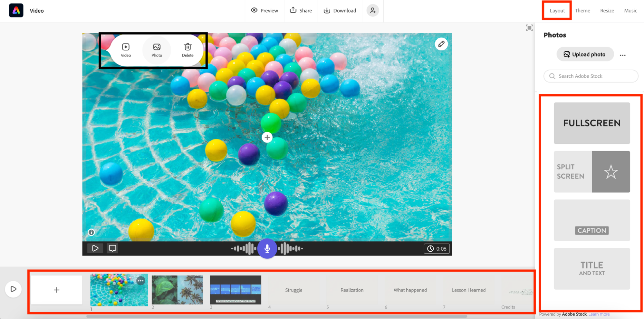This screenshot has width=644, height=319.
Task: Click the Photos panel heading
Action: (x=555, y=35)
